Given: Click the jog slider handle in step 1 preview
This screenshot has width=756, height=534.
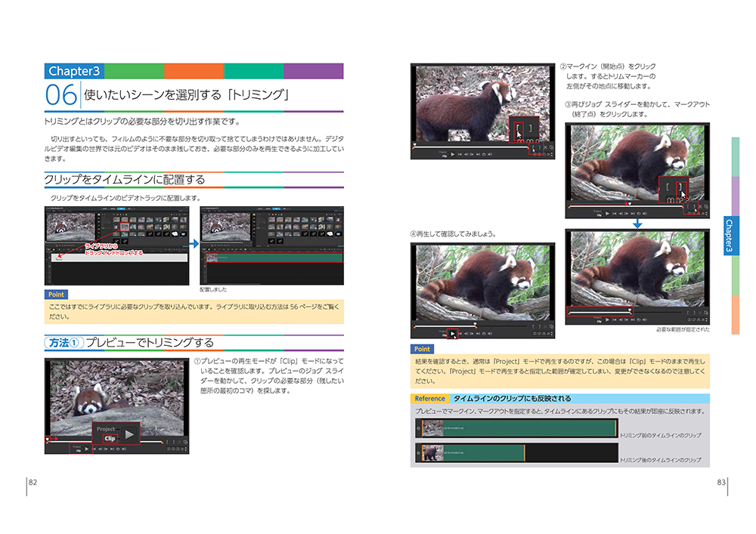Looking at the screenshot, I should pyautogui.click(x=48, y=440).
